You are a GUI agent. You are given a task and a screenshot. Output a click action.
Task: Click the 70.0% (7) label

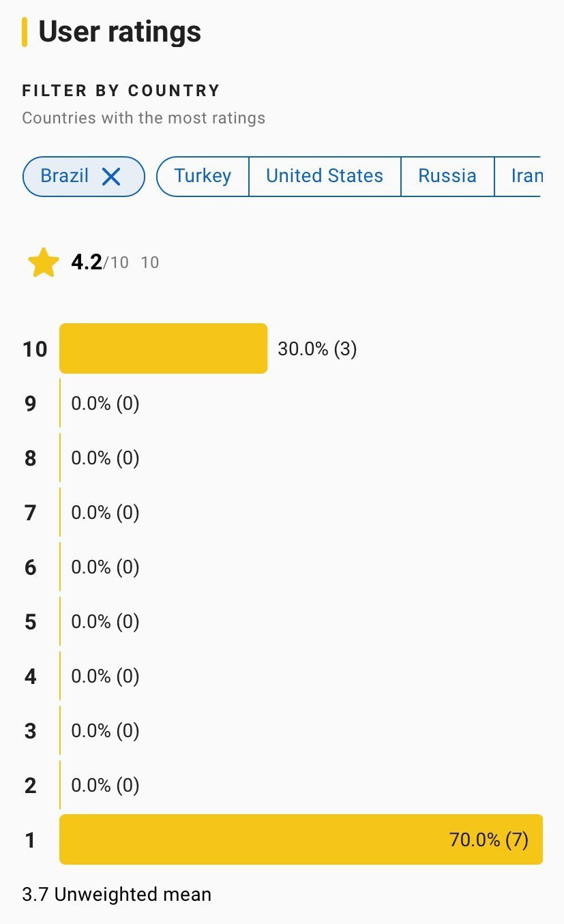click(x=489, y=839)
